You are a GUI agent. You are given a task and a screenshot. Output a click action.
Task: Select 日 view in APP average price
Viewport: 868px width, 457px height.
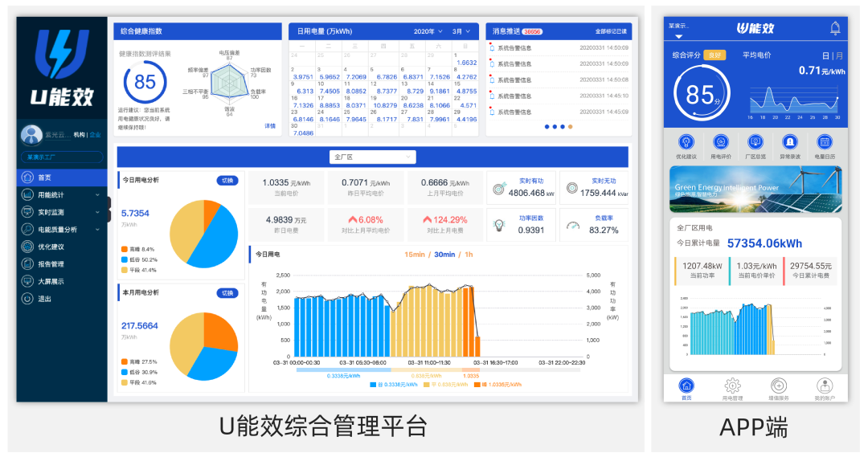[x=825, y=55]
